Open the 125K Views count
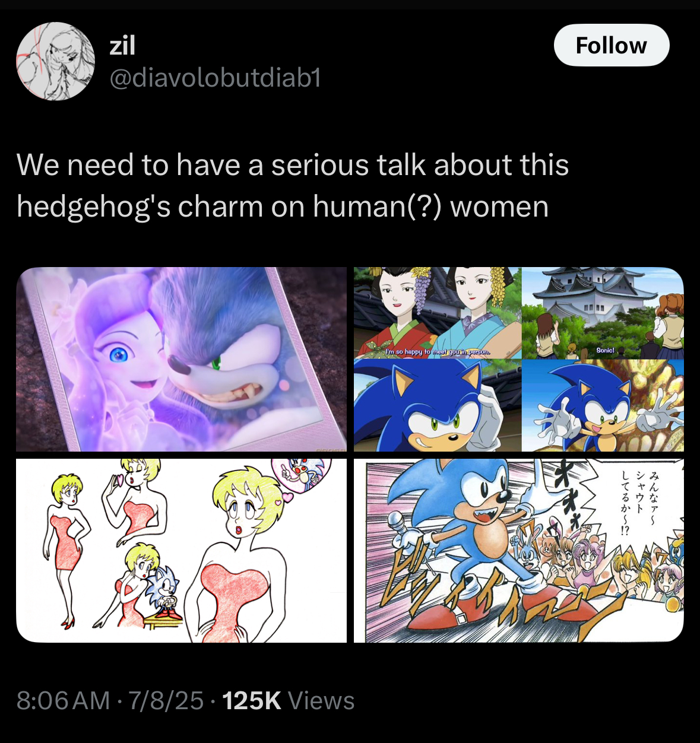This screenshot has height=743, width=700. coord(288,700)
